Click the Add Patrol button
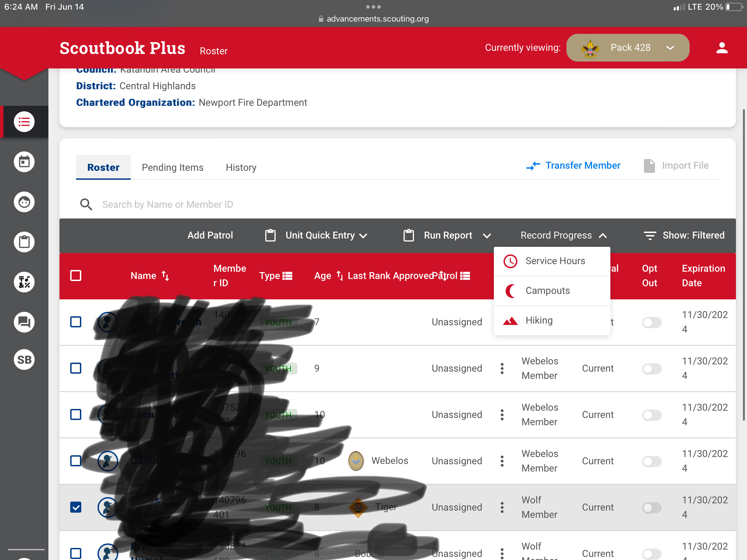747x560 pixels. (210, 235)
